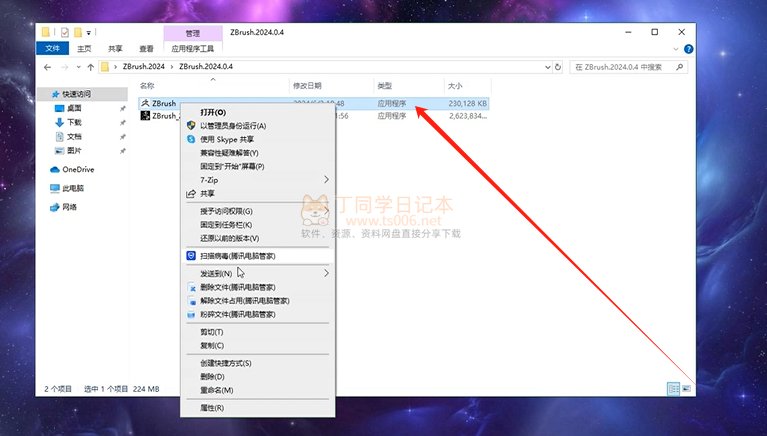Open the 应用程序工具 ribbon tab

(193, 48)
